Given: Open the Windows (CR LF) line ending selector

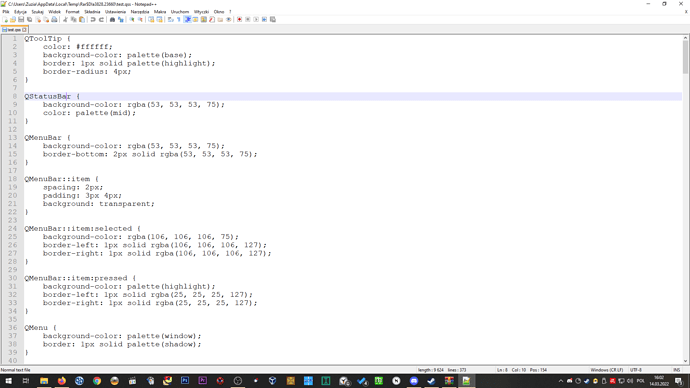Looking at the screenshot, I should click(606, 370).
